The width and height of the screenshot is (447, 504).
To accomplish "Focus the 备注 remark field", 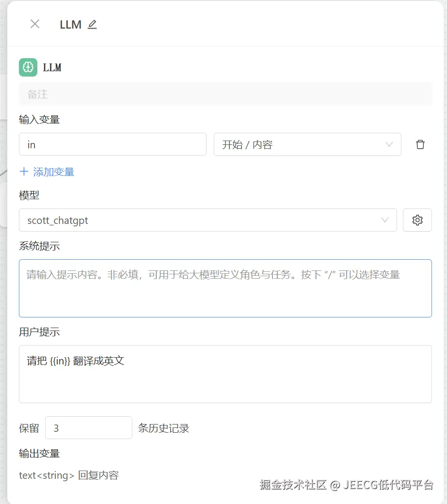I will point(225,94).
